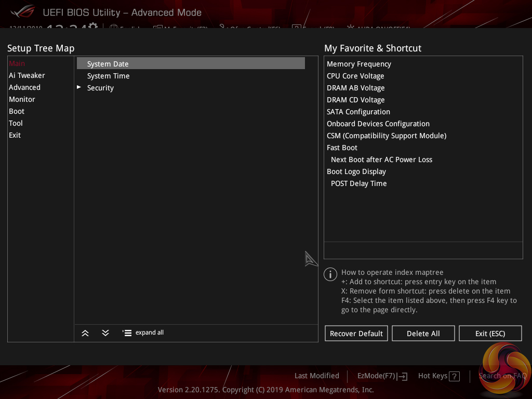Screen dimensions: 532x399
Task: Click the info icon beside index maptree help
Action: pos(330,274)
